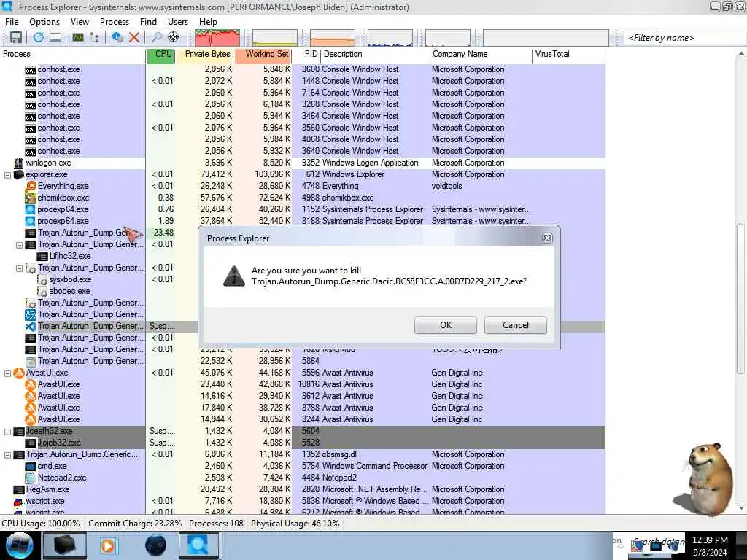Screen dimensions: 747x560
Task: Open the Windows Start button
Action: click(20, 545)
